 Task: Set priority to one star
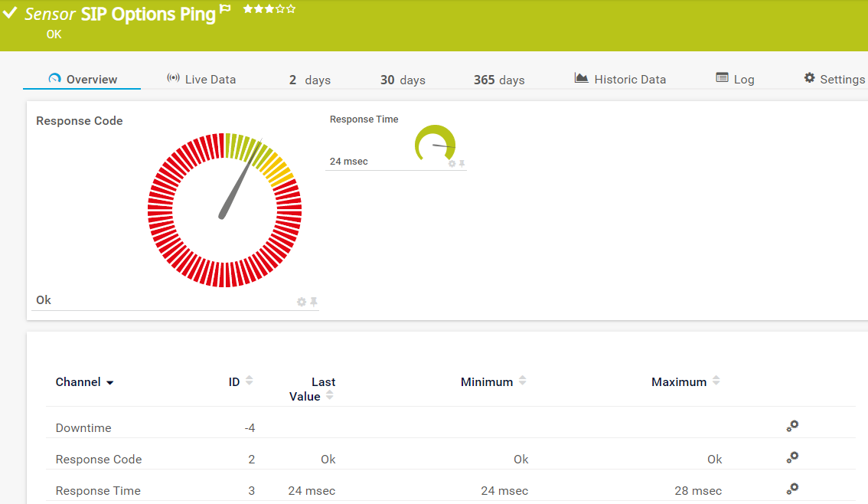(248, 9)
